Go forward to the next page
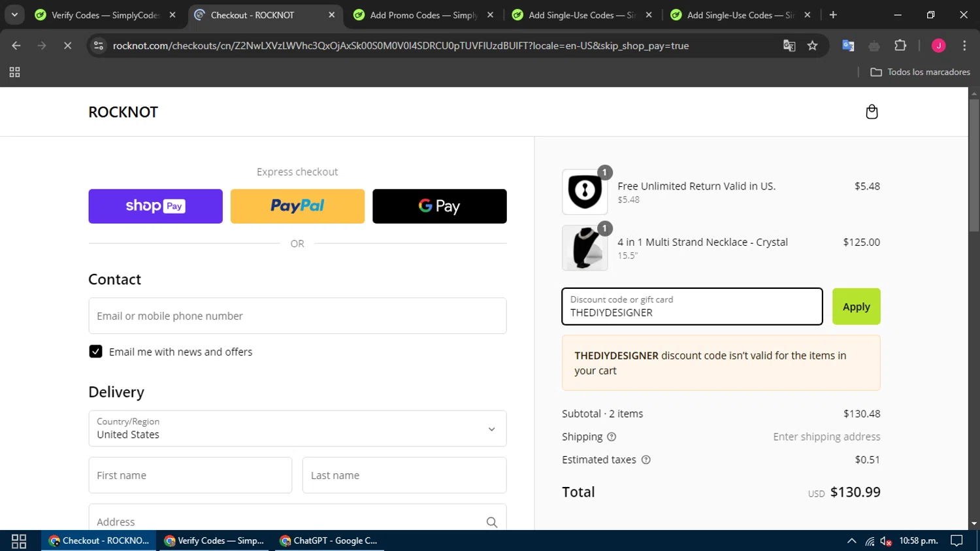Image resolution: width=980 pixels, height=551 pixels. click(42, 46)
